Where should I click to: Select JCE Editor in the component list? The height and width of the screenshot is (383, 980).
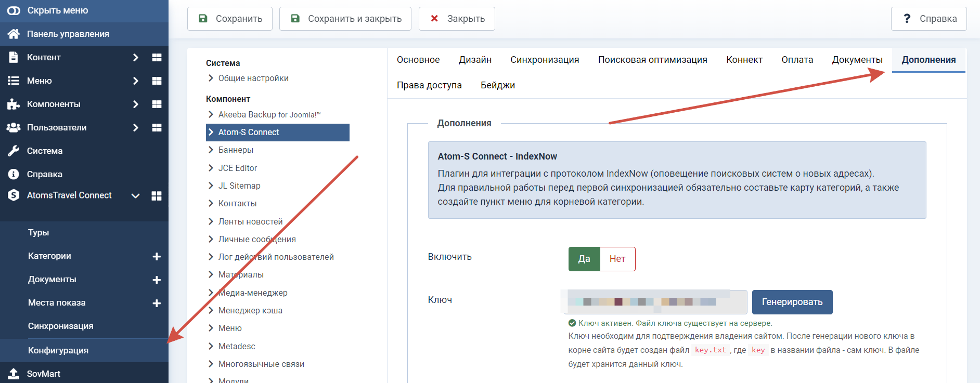(238, 168)
